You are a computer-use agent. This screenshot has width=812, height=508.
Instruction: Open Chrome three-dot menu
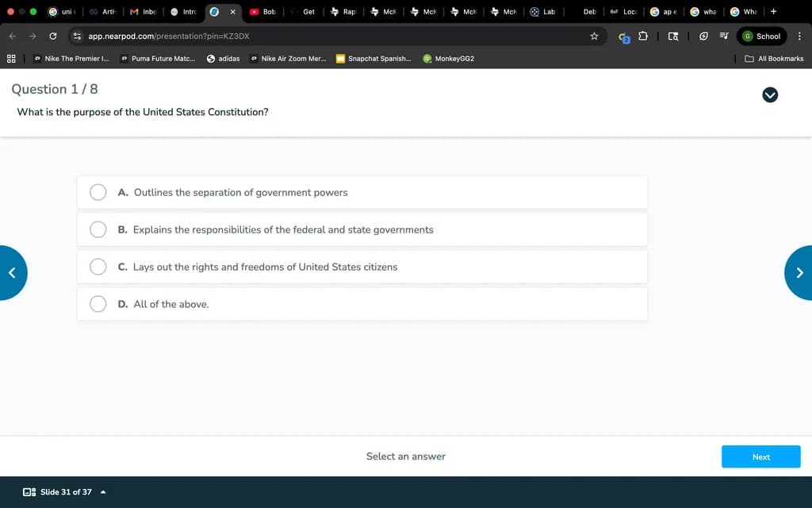[799, 37]
